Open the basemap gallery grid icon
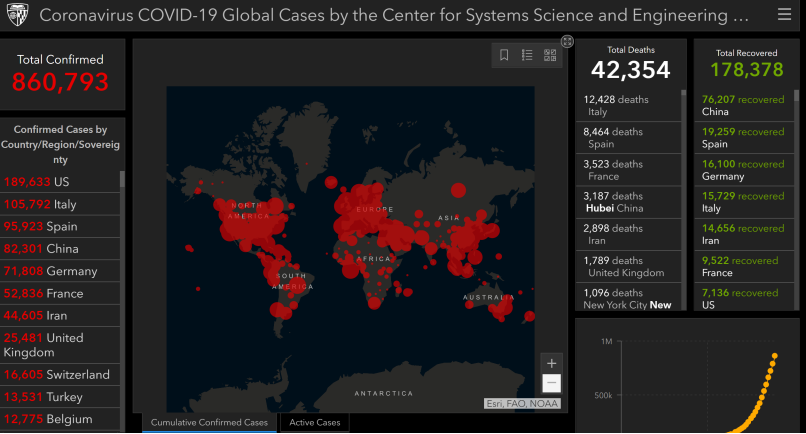The height and width of the screenshot is (434, 806). tap(550, 56)
